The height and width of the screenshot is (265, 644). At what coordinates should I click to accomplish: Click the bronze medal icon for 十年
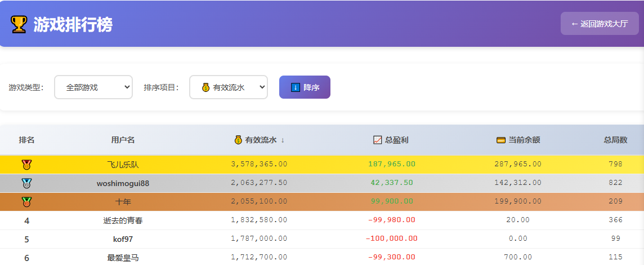click(26, 202)
